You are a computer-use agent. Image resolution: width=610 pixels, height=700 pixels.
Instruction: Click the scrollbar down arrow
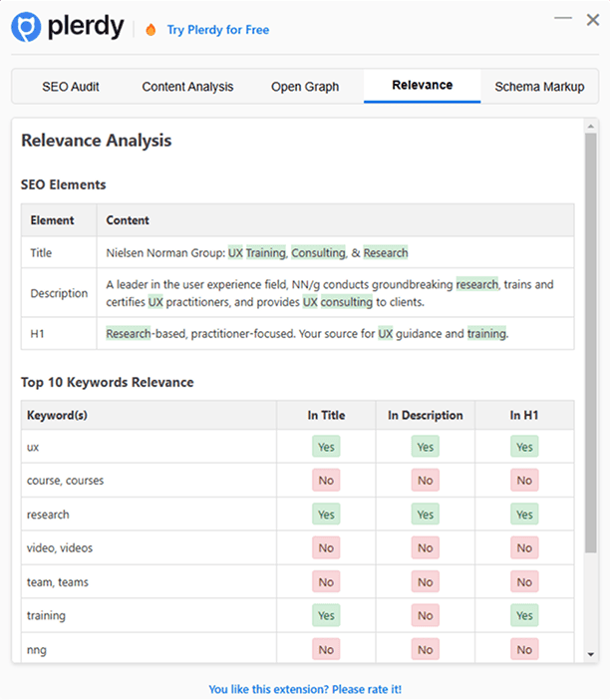coord(591,654)
